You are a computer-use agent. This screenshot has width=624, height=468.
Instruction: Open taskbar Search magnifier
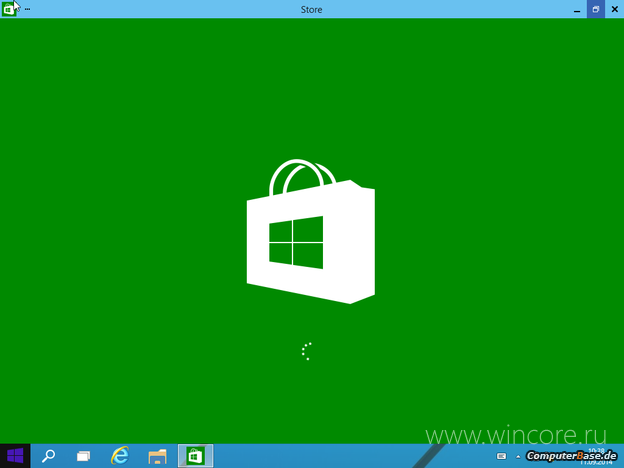(x=49, y=456)
